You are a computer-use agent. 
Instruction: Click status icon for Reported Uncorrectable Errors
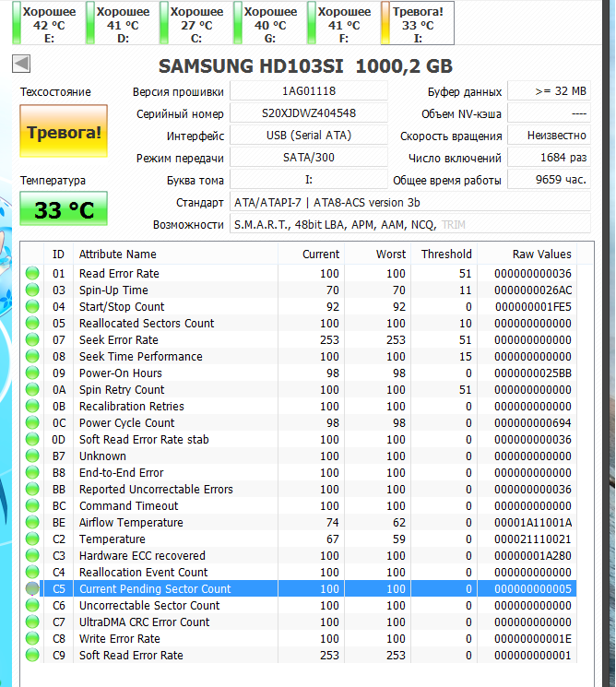click(x=32, y=489)
